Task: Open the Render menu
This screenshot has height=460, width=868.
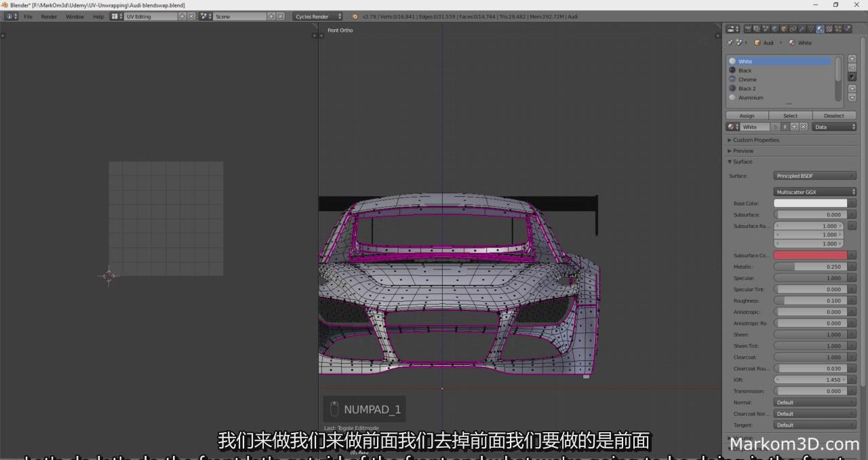Action: (x=49, y=16)
